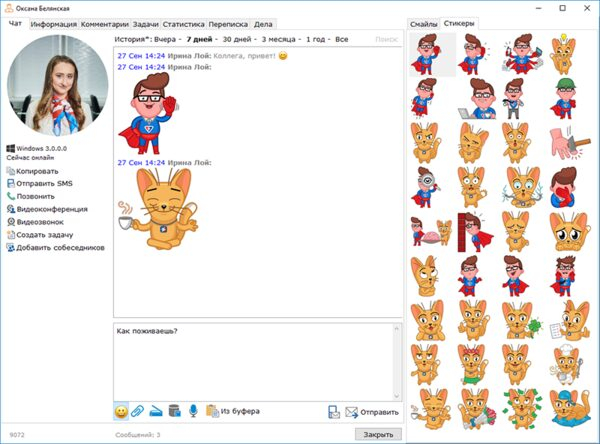
Task: Select the cat with coffee cup sticker in the panel
Action: (430, 408)
